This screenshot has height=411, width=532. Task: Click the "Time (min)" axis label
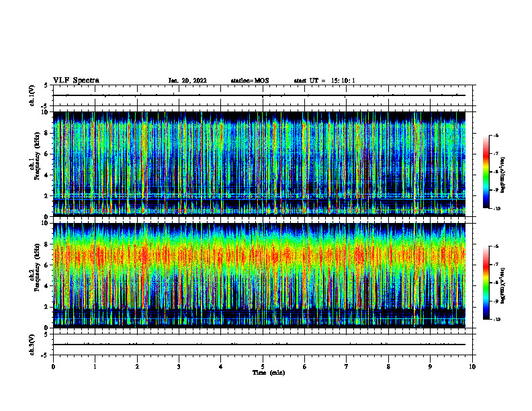(x=269, y=373)
